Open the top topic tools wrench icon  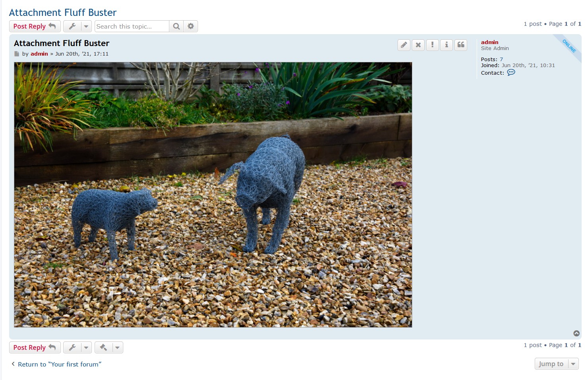72,26
